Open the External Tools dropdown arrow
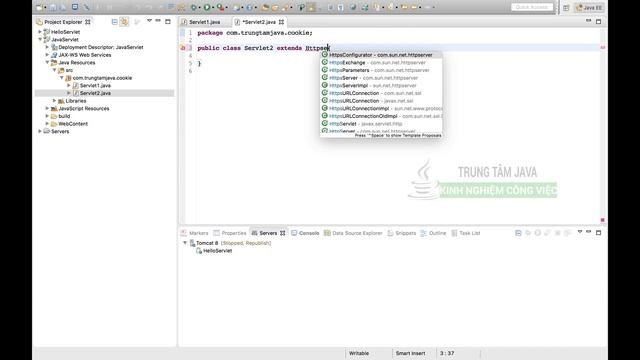The image size is (640, 360). 227,7
